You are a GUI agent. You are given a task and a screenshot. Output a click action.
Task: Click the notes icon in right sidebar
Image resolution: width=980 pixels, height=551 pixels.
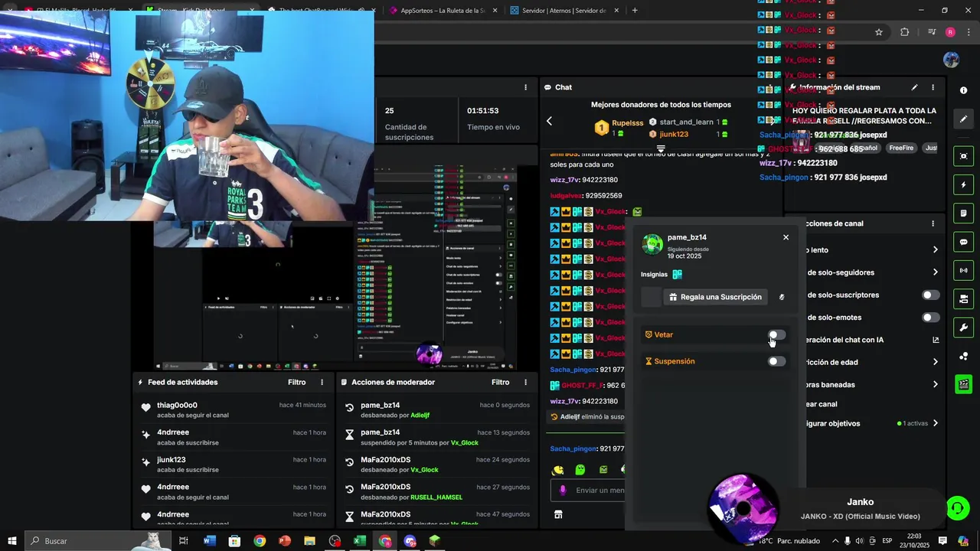pyautogui.click(x=964, y=214)
